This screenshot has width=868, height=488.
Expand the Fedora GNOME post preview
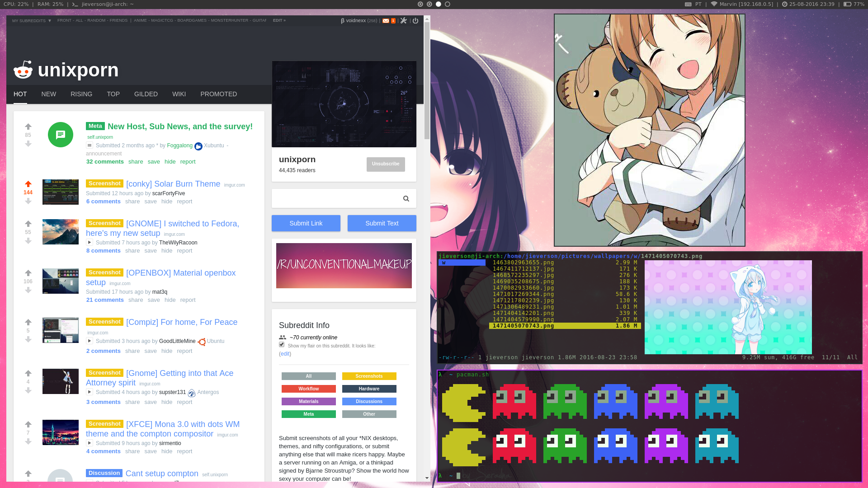90,243
